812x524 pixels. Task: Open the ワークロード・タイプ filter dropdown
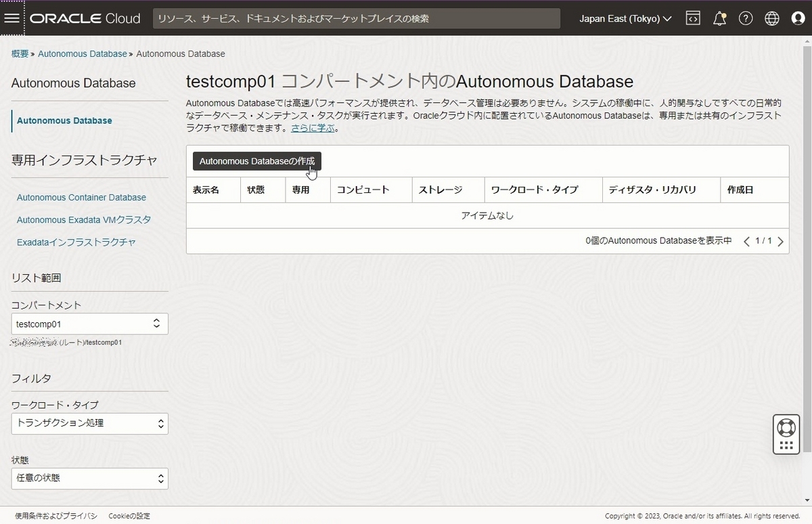(x=89, y=423)
